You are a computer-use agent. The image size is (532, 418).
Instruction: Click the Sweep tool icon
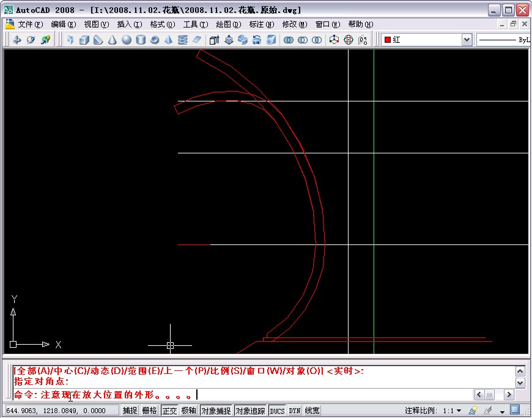[243, 40]
